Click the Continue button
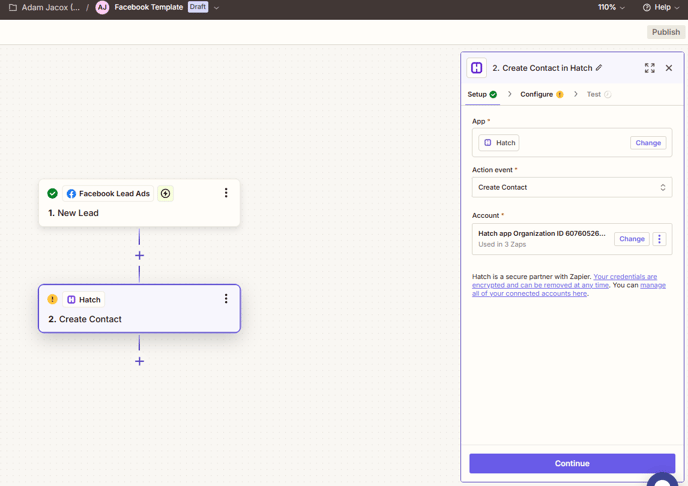Screen dimensions: 688x486 pos(571,463)
